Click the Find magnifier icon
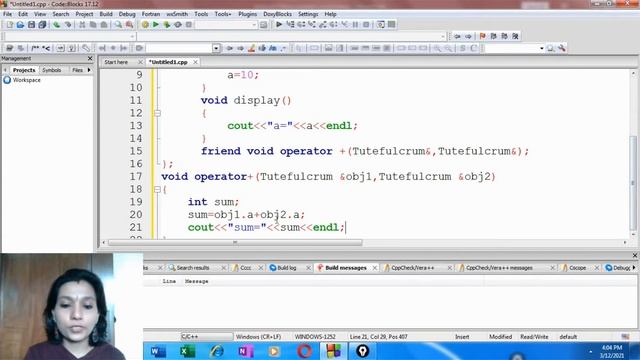This screenshot has height=360, width=640. [118, 25]
